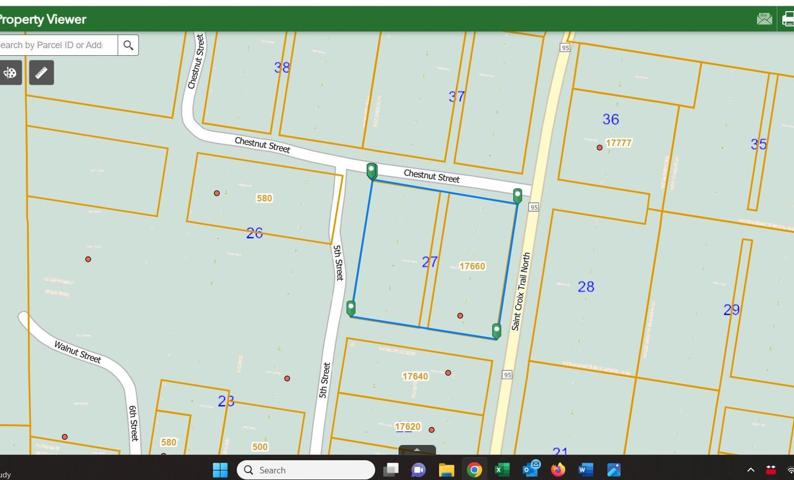Image resolution: width=794 pixels, height=480 pixels.
Task: Click the print icon in header
Action: [788, 19]
